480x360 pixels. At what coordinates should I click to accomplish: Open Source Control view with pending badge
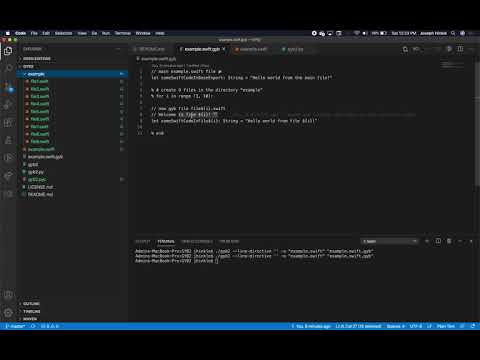point(8,87)
